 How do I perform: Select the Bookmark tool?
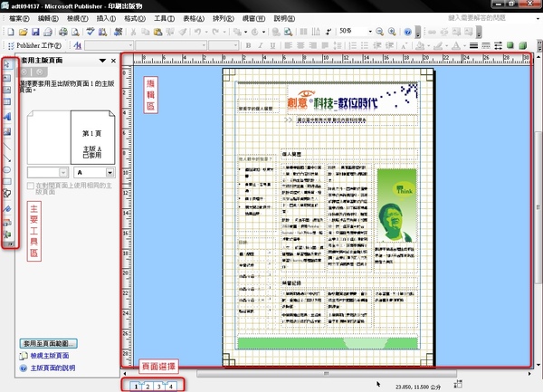pyautogui.click(x=7, y=208)
